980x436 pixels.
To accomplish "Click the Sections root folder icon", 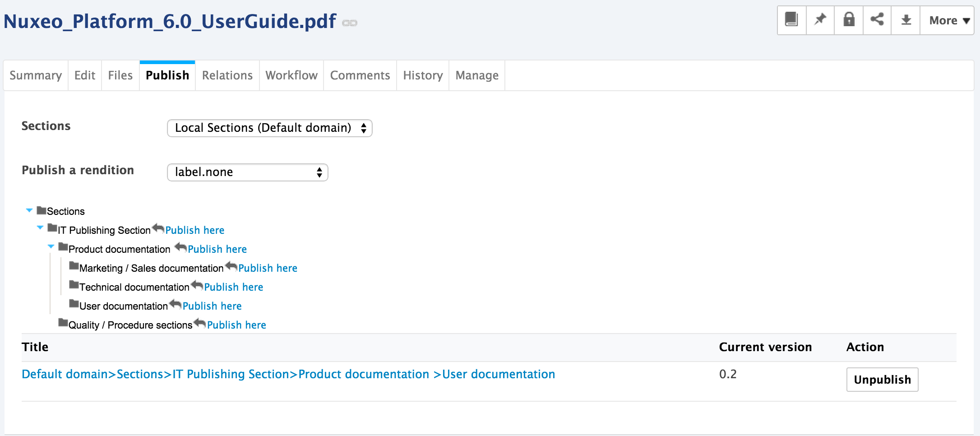I will (42, 210).
